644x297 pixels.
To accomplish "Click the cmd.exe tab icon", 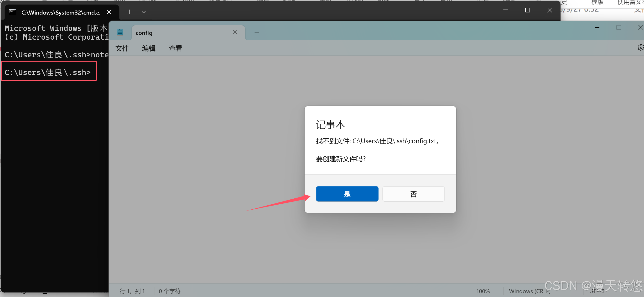I will click(12, 12).
